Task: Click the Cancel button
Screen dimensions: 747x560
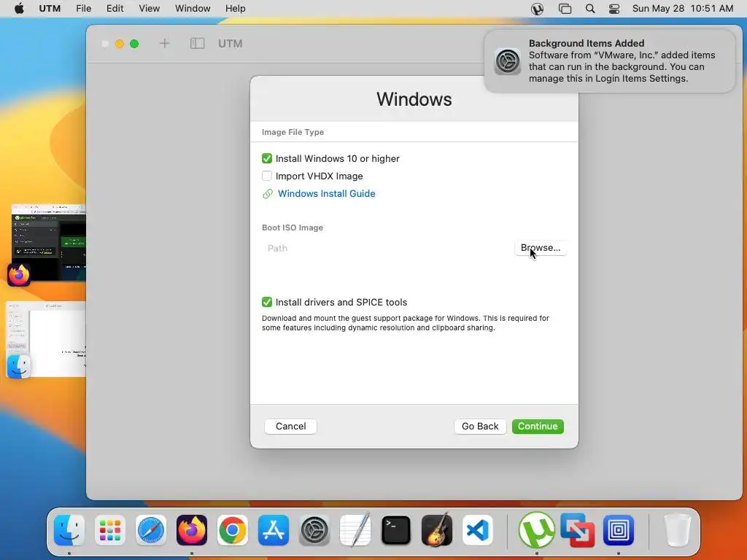Action: click(290, 426)
